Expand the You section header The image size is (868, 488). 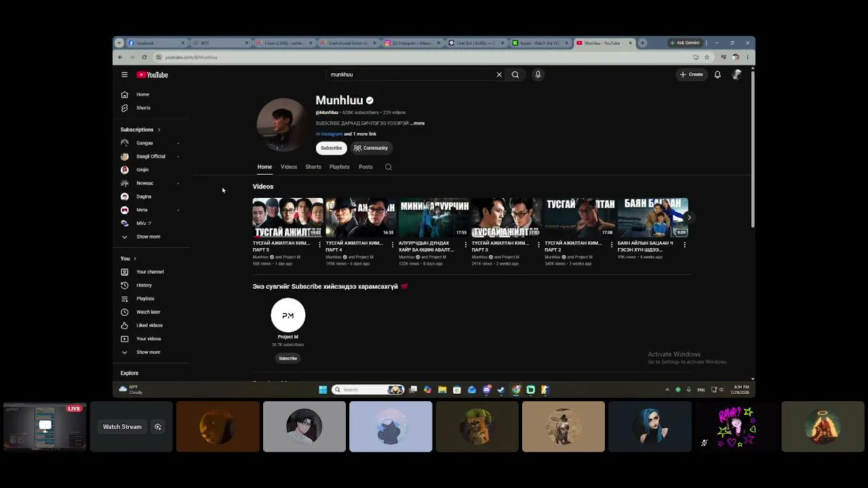tap(128, 258)
